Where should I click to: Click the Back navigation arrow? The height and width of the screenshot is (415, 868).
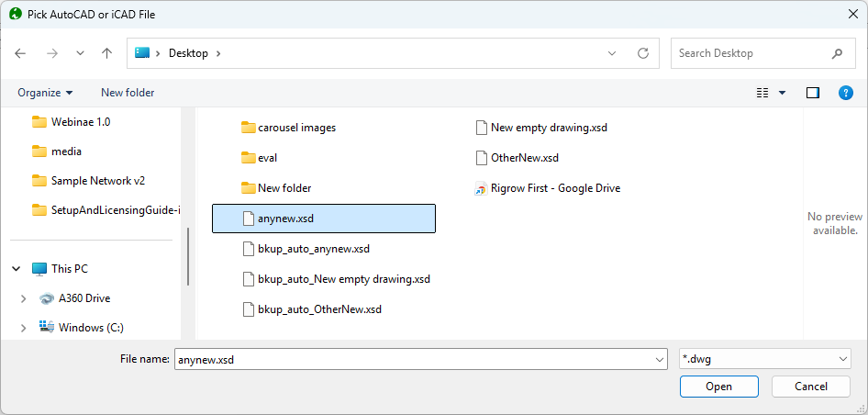coord(21,53)
